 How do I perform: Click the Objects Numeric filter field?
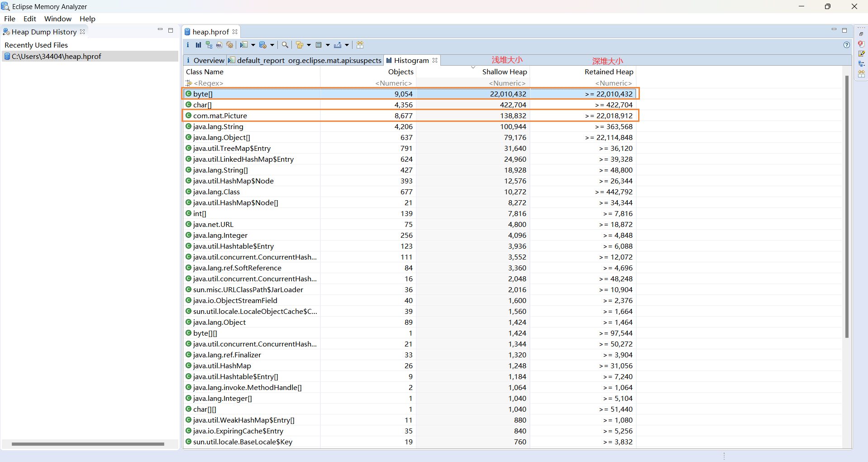(x=368, y=83)
